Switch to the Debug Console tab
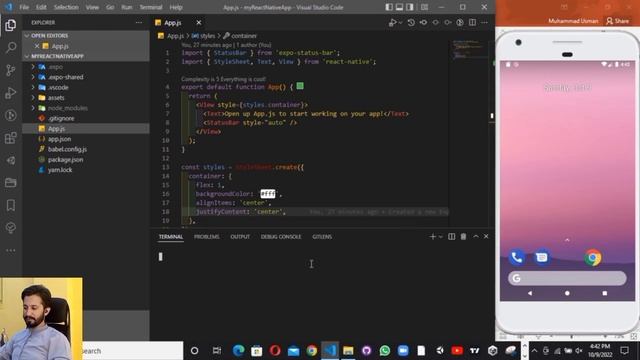 point(281,237)
